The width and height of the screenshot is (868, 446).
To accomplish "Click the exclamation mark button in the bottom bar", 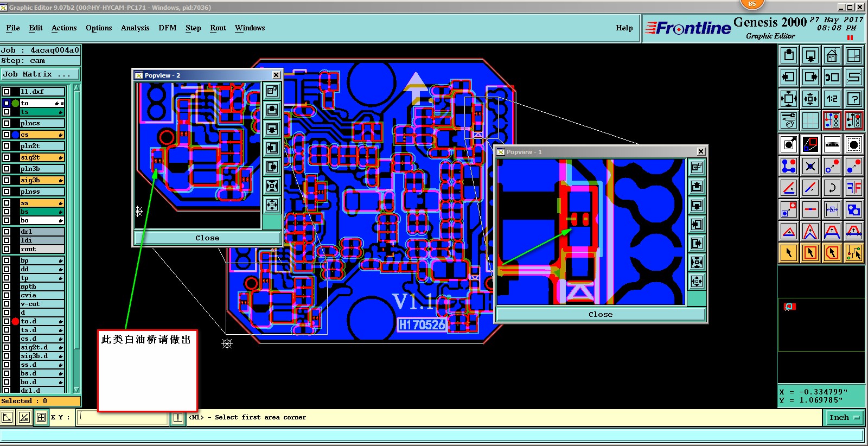I will (x=178, y=417).
